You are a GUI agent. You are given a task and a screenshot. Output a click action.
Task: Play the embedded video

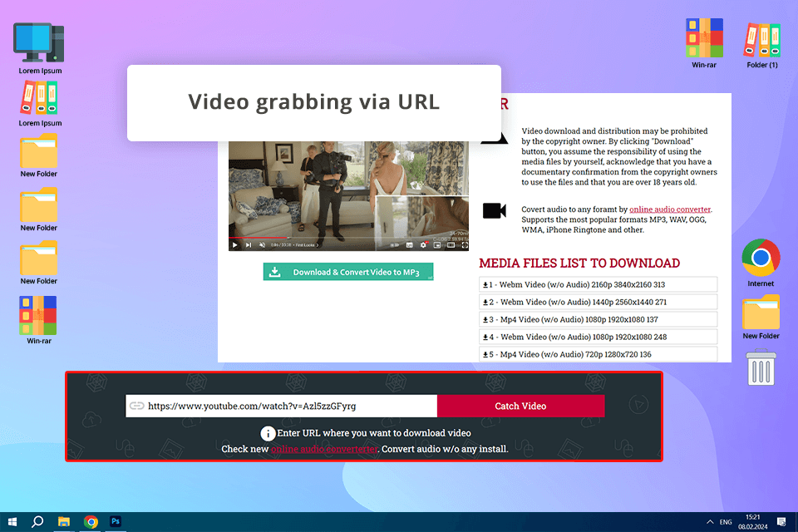[x=234, y=245]
